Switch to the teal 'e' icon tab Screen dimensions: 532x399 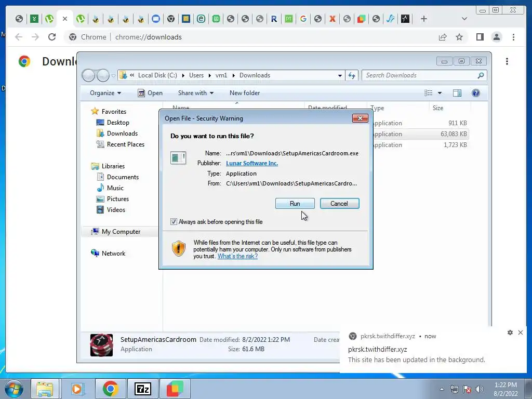click(x=201, y=19)
